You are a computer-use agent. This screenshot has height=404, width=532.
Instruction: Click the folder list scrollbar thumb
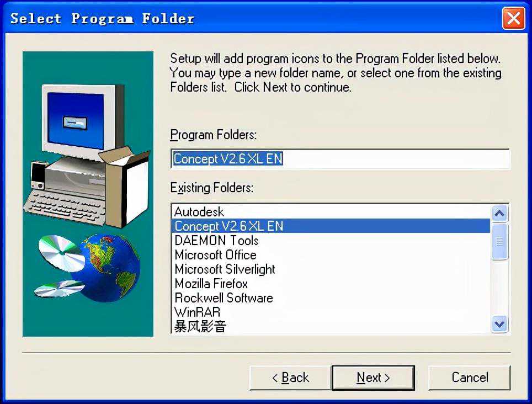(499, 242)
